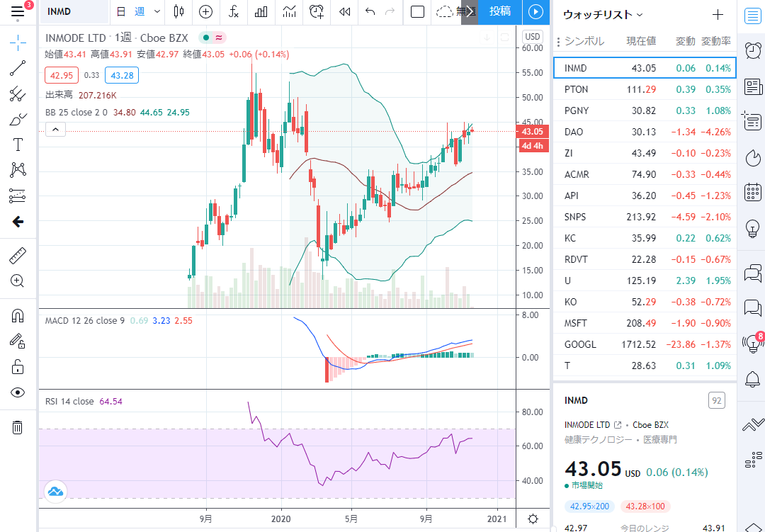This screenshot has height=532, width=765.
Task: Open the ウォッチリスト dropdown
Action: click(x=603, y=15)
